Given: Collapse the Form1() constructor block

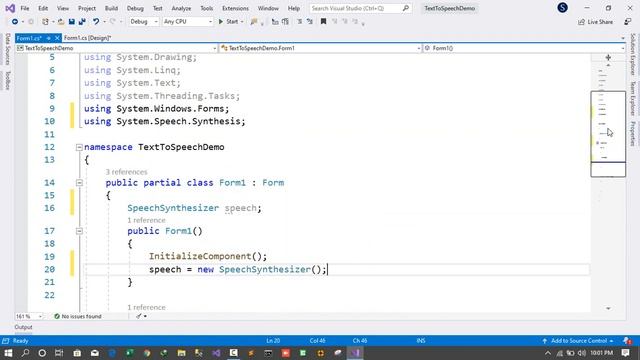Looking at the screenshot, I should click(79, 231).
